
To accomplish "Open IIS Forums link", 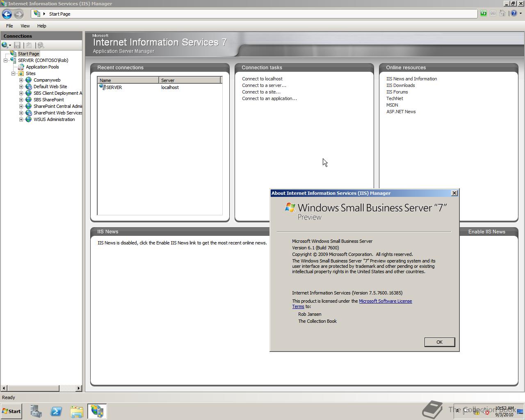I will [397, 92].
